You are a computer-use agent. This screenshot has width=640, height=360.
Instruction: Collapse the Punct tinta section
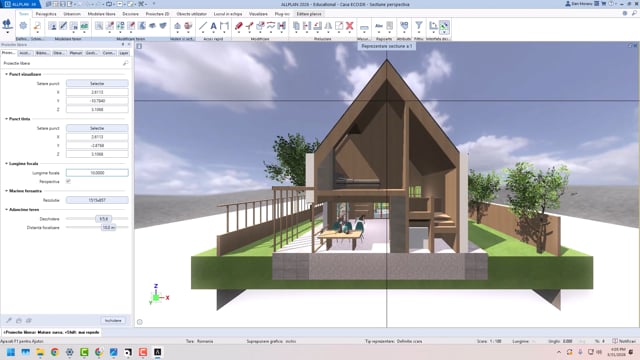point(6,119)
